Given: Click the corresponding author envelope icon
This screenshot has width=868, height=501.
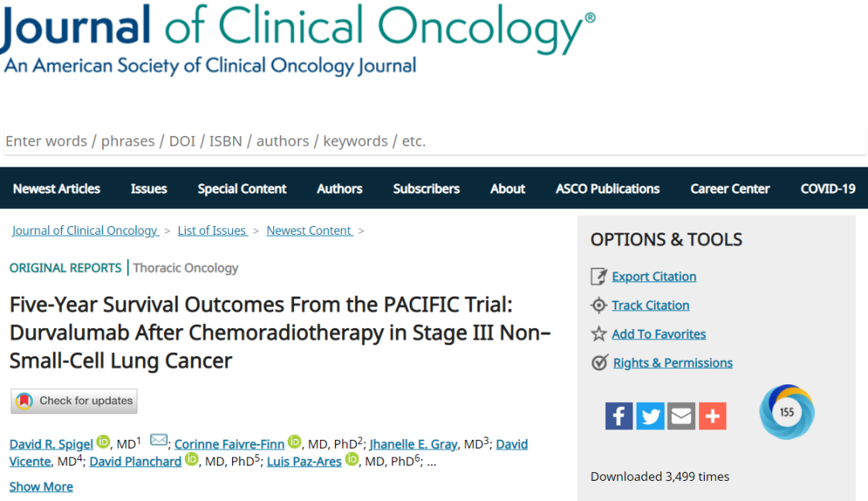Looking at the screenshot, I should [159, 440].
